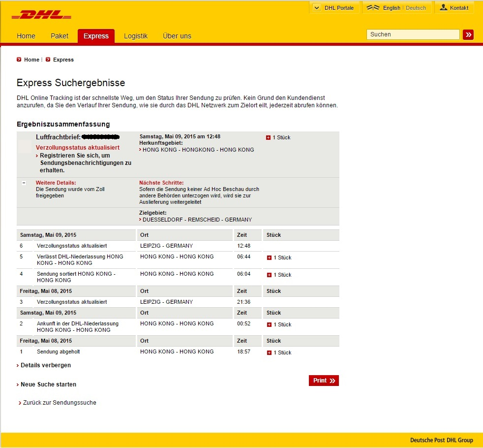
Task: Click Details verbergen link
Action: [45, 365]
